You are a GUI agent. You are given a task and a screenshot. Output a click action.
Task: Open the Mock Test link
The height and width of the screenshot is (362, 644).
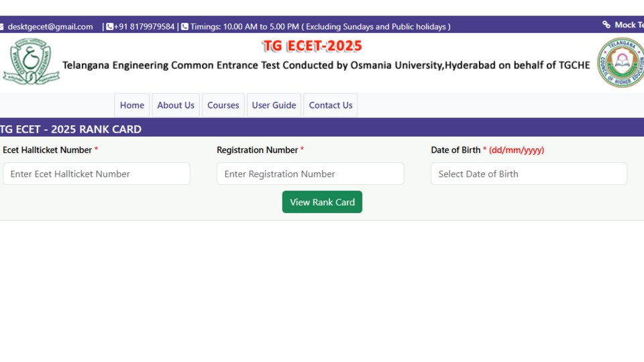point(629,25)
